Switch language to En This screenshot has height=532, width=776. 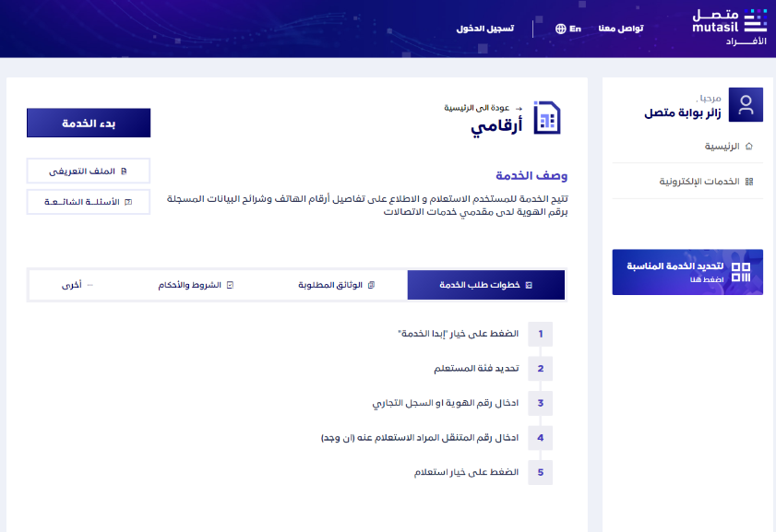[568, 29]
